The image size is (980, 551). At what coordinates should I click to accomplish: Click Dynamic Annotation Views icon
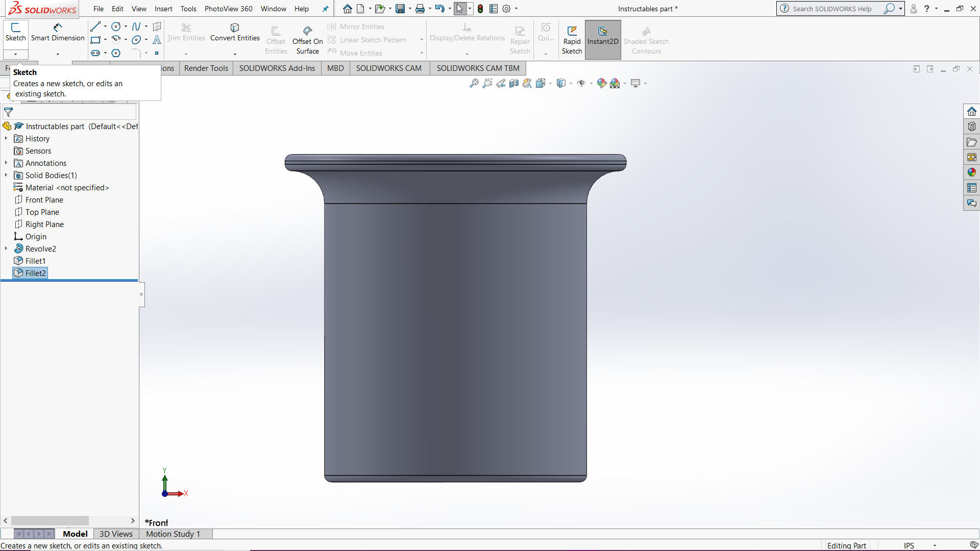click(x=527, y=83)
